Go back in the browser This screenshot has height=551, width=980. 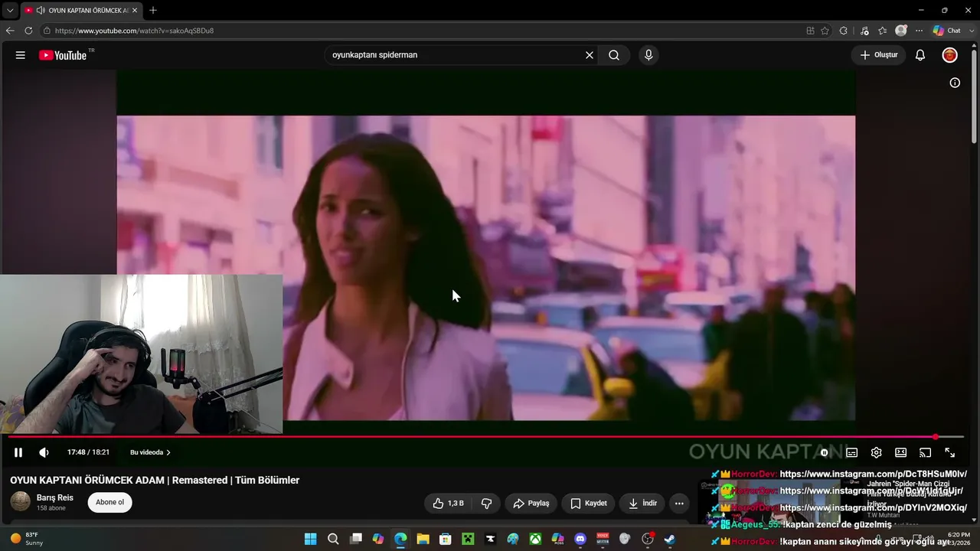click(10, 31)
